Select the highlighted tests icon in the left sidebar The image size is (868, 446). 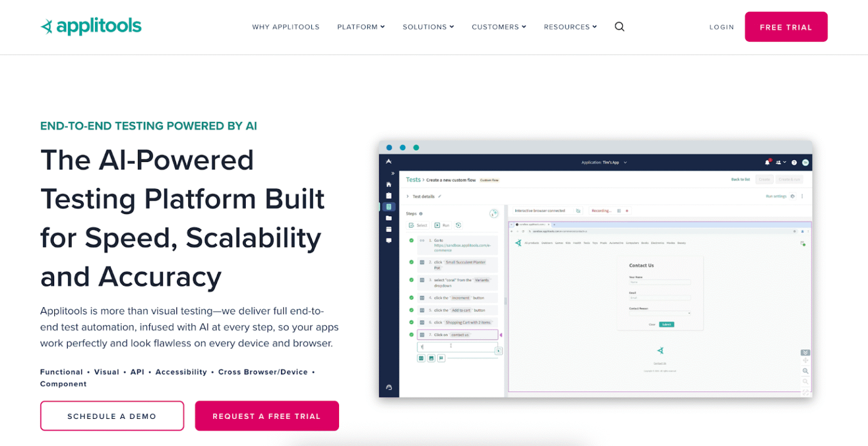click(x=389, y=206)
